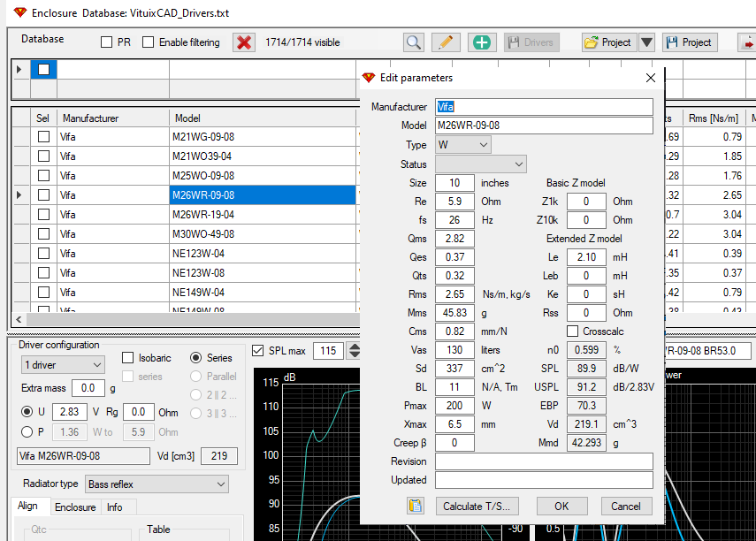Screen dimensions: 756x541
Task: Click the Calculate T/S... button
Action: (x=477, y=507)
